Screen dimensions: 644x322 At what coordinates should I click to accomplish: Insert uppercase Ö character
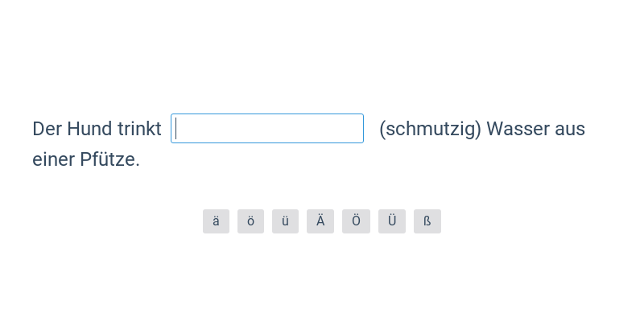click(x=356, y=221)
